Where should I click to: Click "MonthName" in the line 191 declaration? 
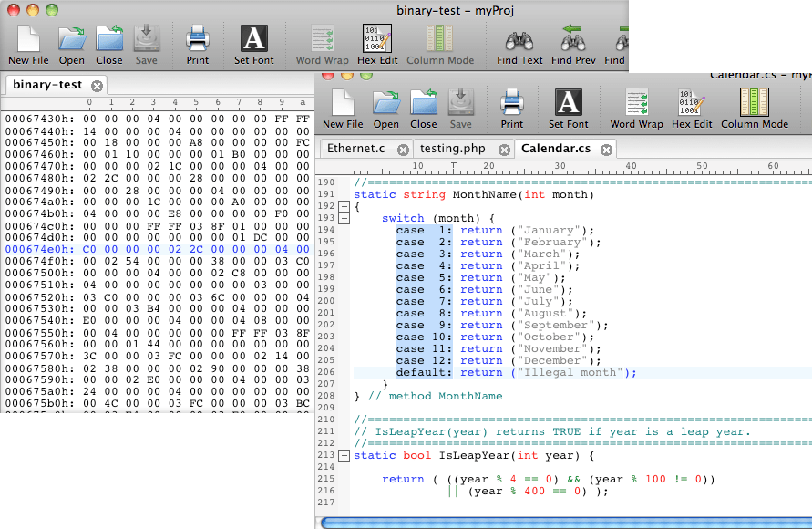coord(484,195)
